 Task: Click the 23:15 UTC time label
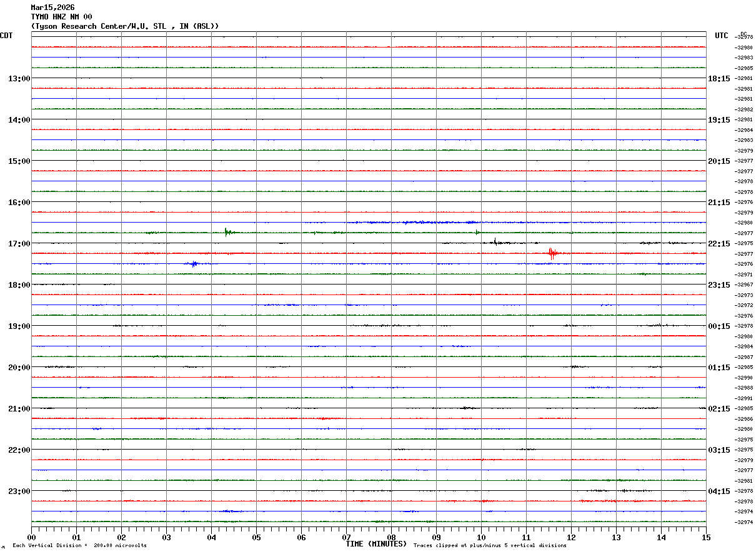(x=719, y=285)
